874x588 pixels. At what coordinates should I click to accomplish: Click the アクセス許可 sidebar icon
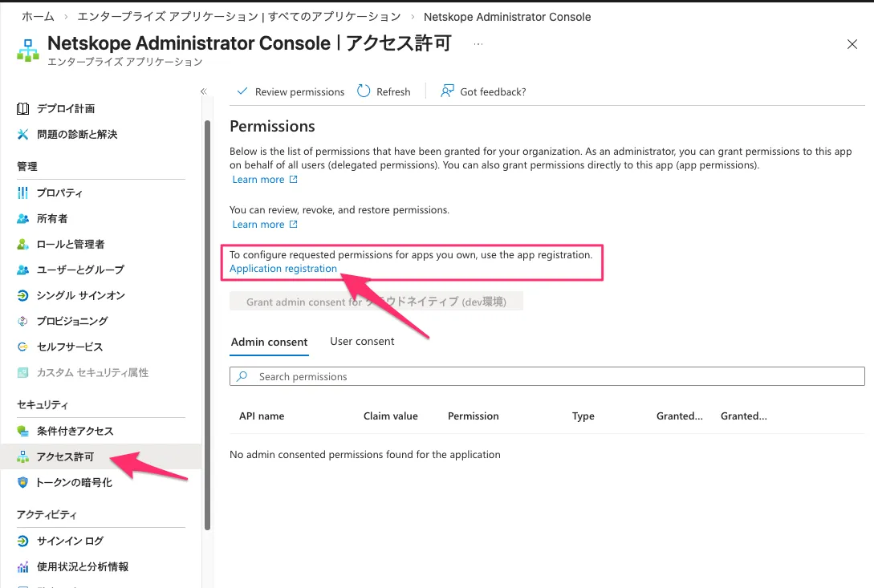click(22, 457)
